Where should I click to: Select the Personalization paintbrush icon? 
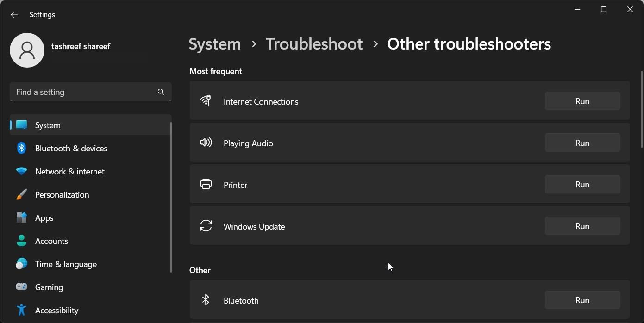pos(21,194)
